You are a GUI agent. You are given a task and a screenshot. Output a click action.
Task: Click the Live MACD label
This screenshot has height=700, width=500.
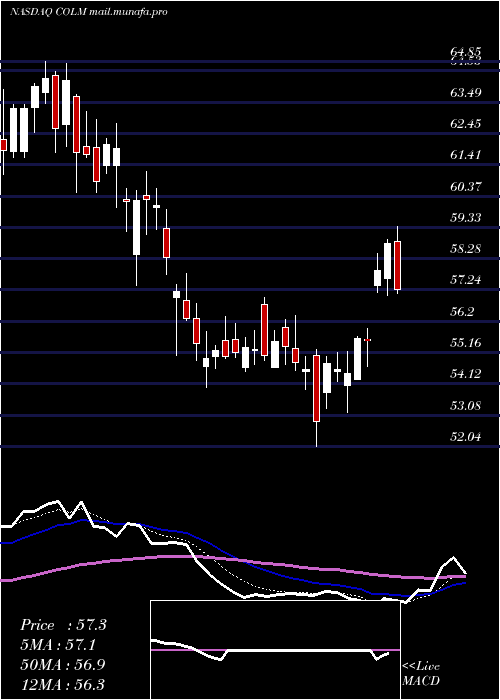coord(421,674)
